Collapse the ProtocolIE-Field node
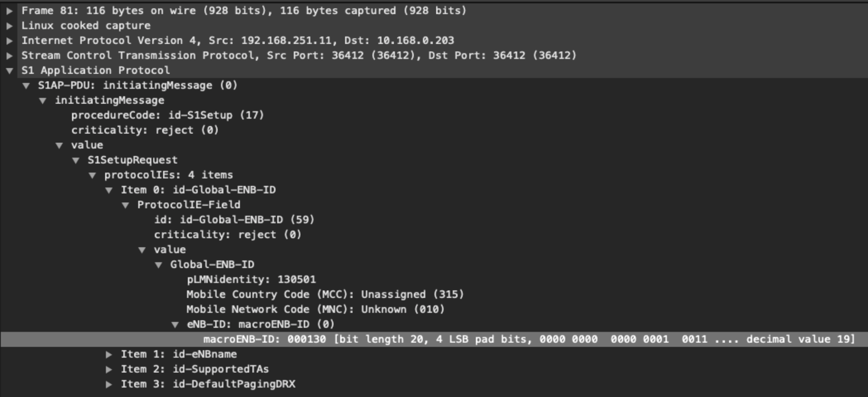The height and width of the screenshot is (397, 868). [126, 205]
